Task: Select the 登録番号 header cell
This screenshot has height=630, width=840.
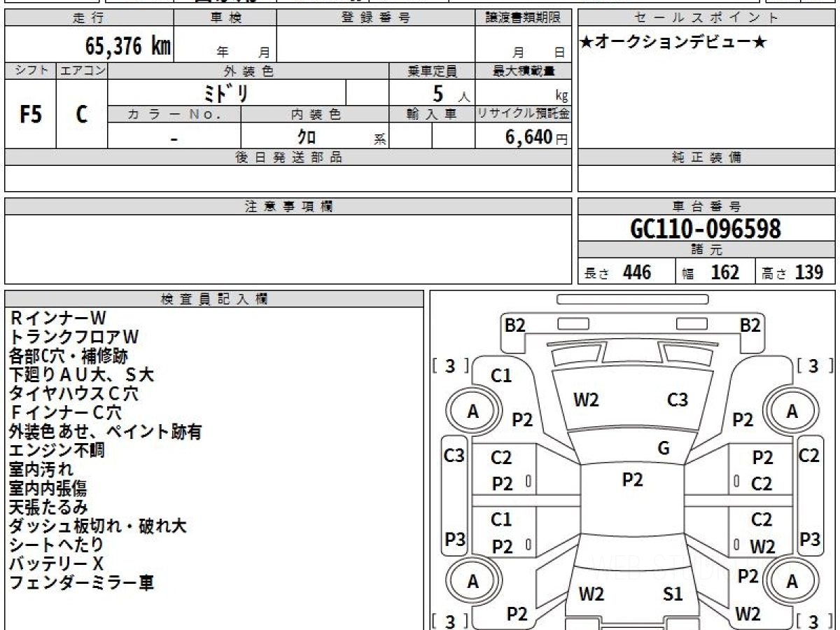Action: 376,17
